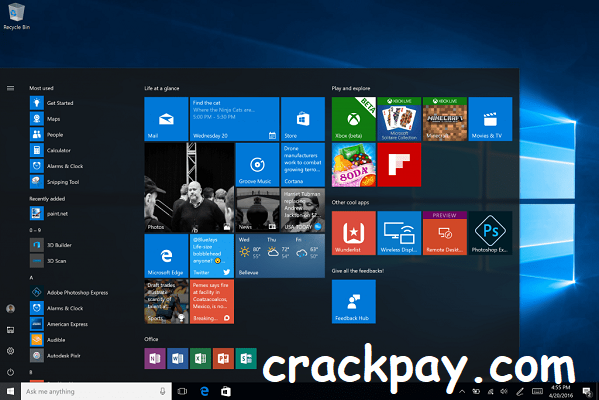The height and width of the screenshot is (400, 599).
Task: Launch the PowerPoint Office tile
Action: point(223,358)
